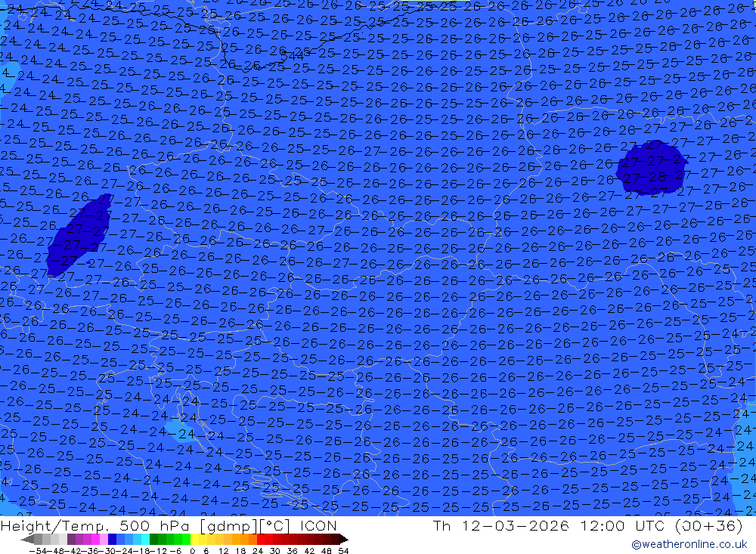Click the dark blue swatch in the legend
The height and width of the screenshot is (554, 756).
pyautogui.click(x=112, y=540)
